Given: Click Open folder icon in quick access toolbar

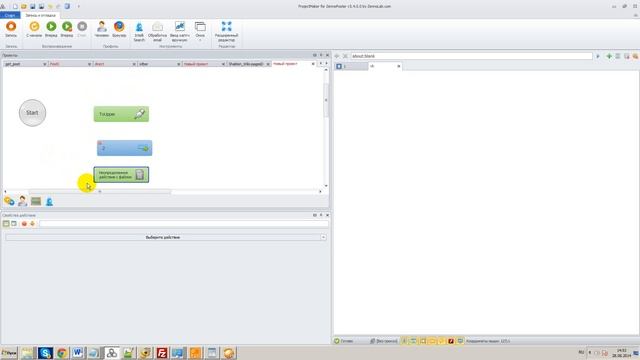Looking at the screenshot, I should 24,6.
